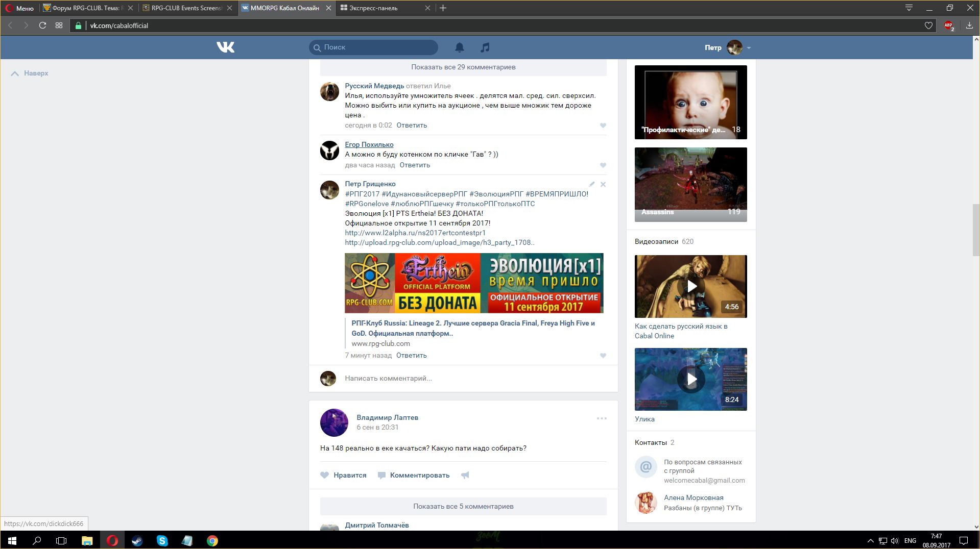Open the Петр profile dropdown arrow
The height and width of the screenshot is (549, 980).
(749, 48)
